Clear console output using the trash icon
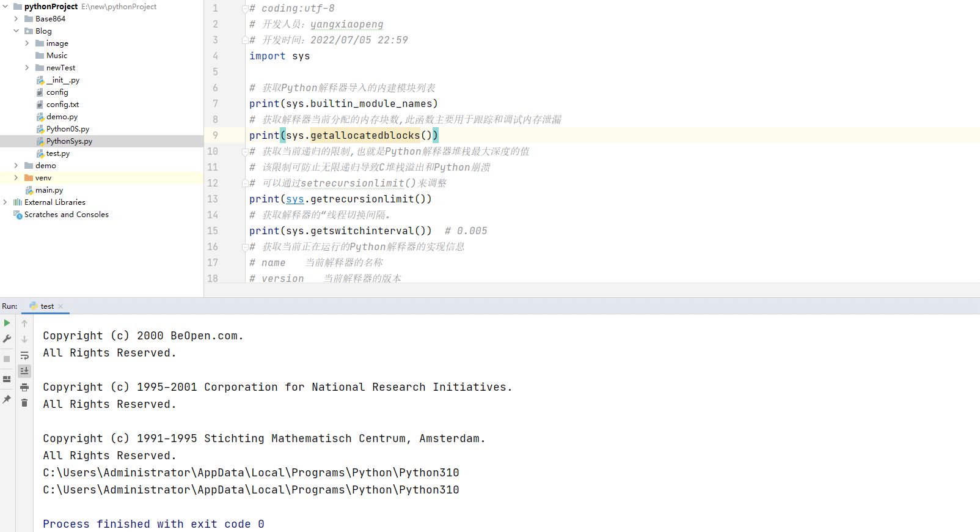Screen dimensions: 980x532 (x=24, y=403)
